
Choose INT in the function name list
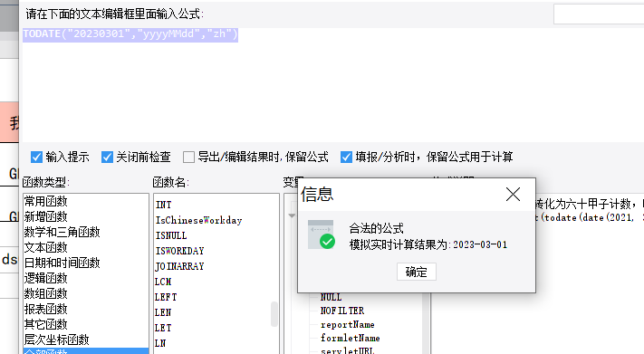coord(163,205)
